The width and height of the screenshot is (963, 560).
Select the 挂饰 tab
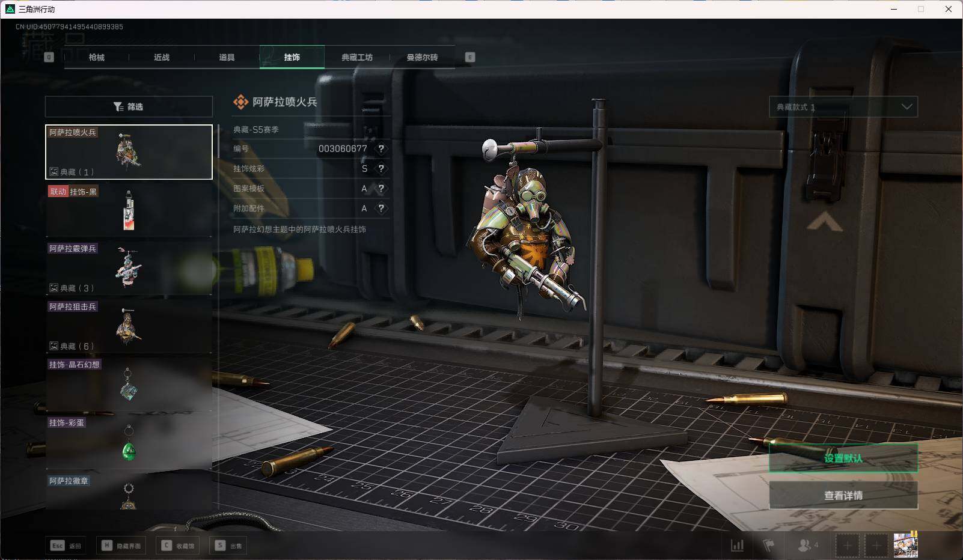click(292, 57)
